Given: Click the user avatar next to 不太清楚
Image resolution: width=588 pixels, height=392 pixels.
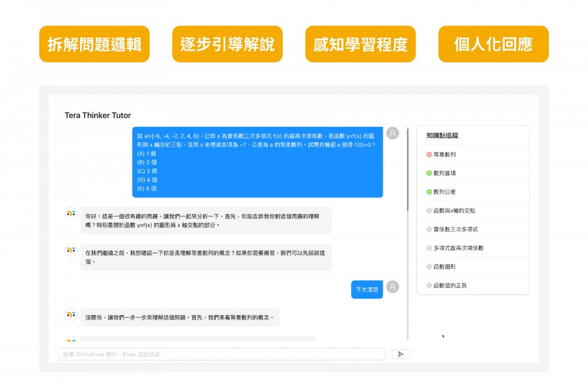Looking at the screenshot, I should 392,287.
